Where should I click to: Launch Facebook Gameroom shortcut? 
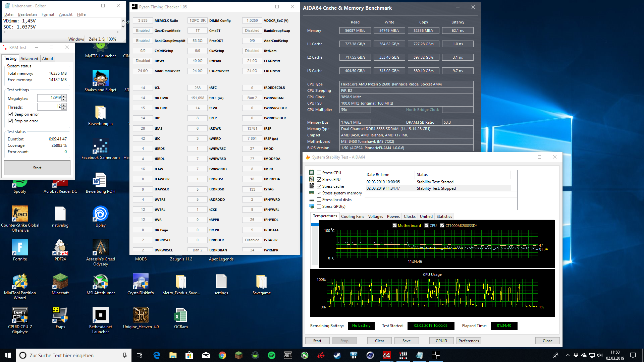101,149
